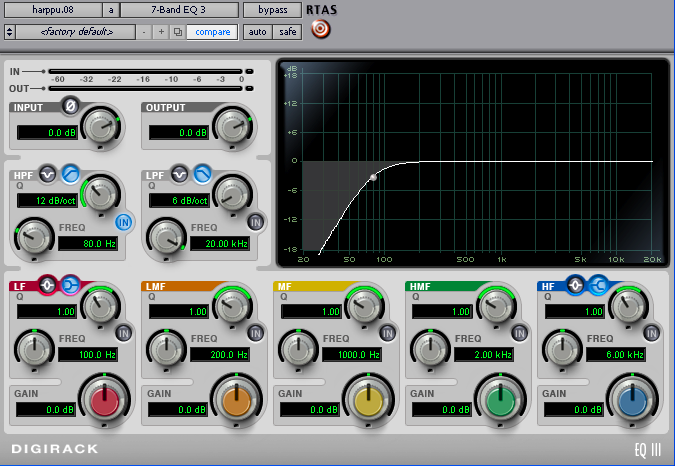The width and height of the screenshot is (675, 466).
Task: Click the auto automation button
Action: (x=257, y=32)
